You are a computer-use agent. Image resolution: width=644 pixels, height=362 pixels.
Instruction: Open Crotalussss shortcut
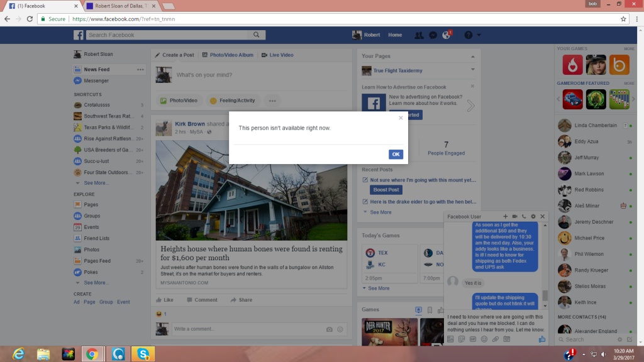(x=96, y=105)
